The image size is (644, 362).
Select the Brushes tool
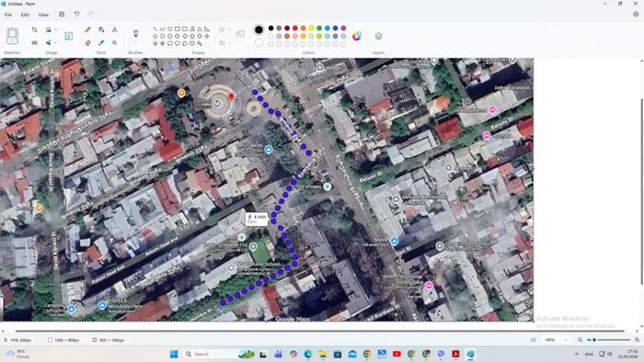pos(135,33)
